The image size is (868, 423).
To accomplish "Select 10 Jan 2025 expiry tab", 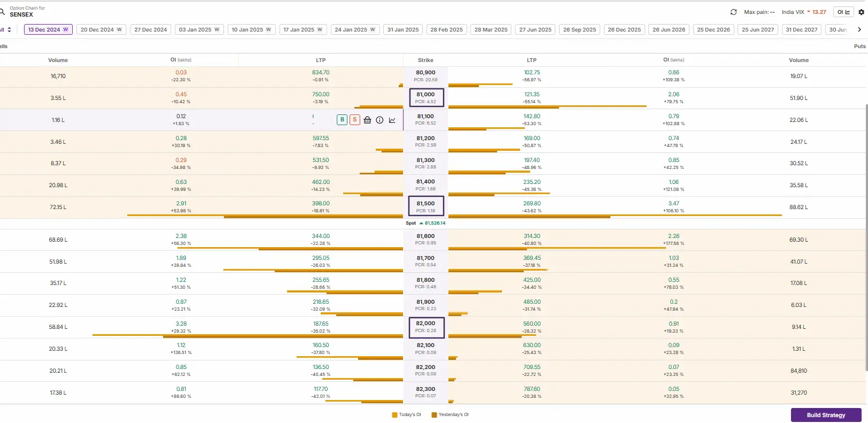I will (251, 29).
